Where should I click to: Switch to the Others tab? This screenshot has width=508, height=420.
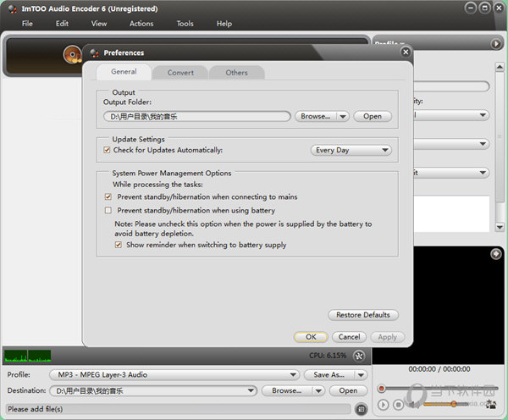(x=237, y=73)
